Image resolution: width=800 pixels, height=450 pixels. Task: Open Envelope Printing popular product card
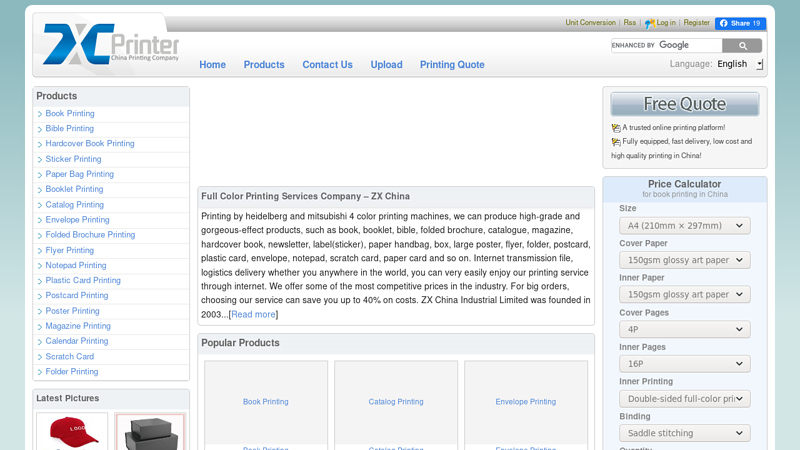pos(526,402)
